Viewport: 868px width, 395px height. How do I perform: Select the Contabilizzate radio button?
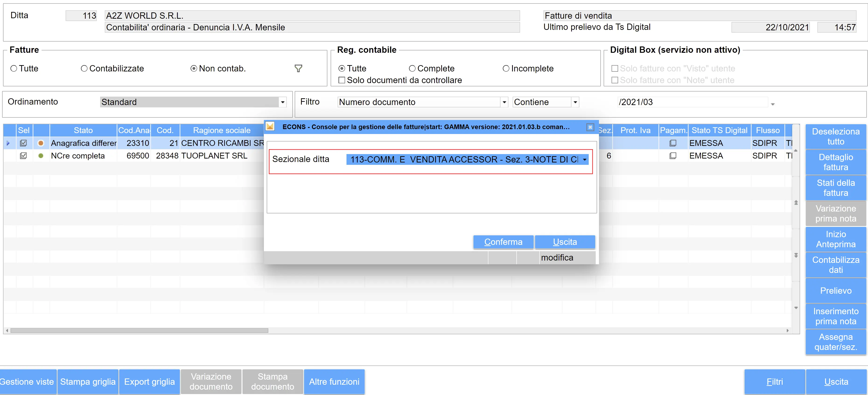[84, 68]
